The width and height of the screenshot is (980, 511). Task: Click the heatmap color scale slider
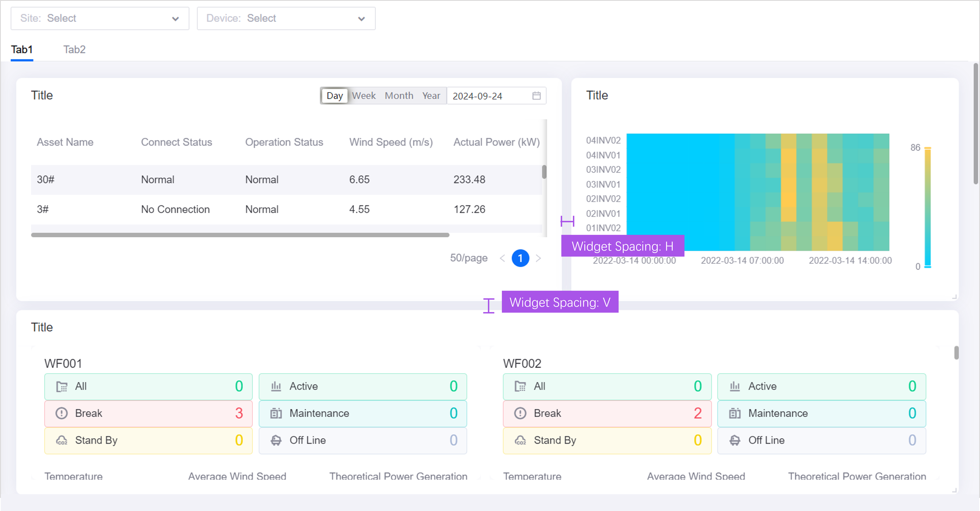(x=928, y=207)
